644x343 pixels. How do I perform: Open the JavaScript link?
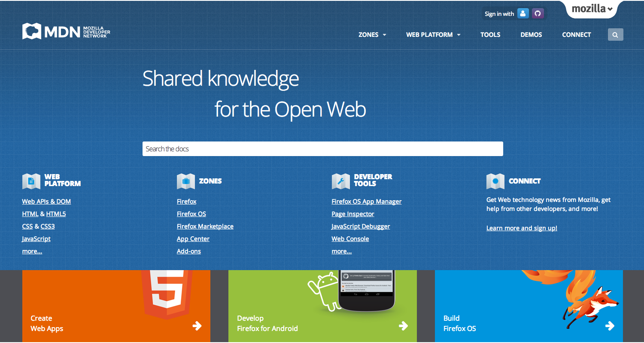(x=36, y=239)
